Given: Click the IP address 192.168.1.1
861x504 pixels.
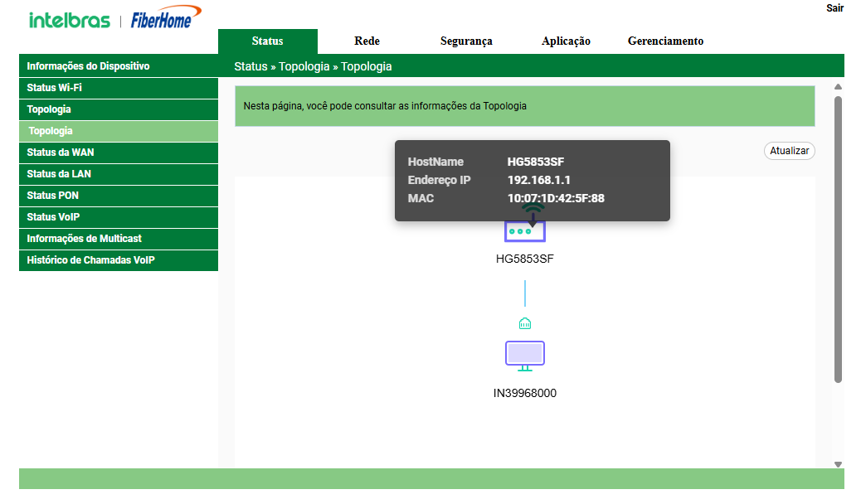Looking at the screenshot, I should 538,180.
